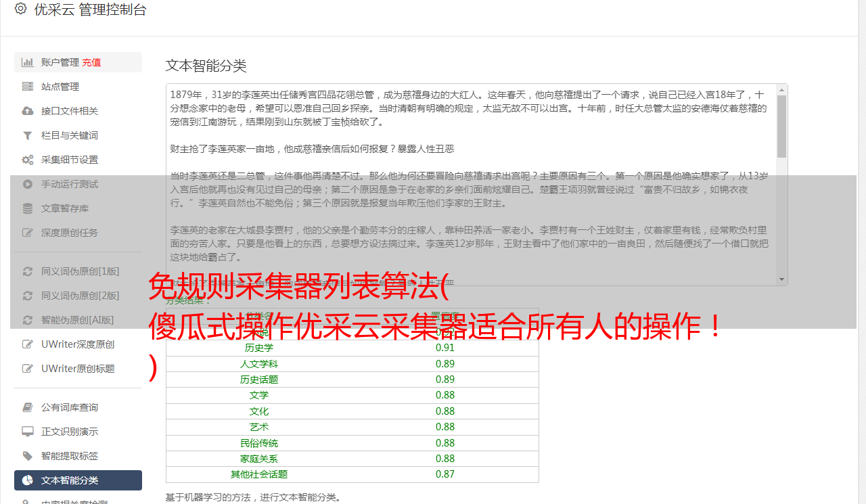Viewport: 866px width, 504px height.
Task: Open UWriter深度原创 in the sidebar
Action: click(78, 344)
